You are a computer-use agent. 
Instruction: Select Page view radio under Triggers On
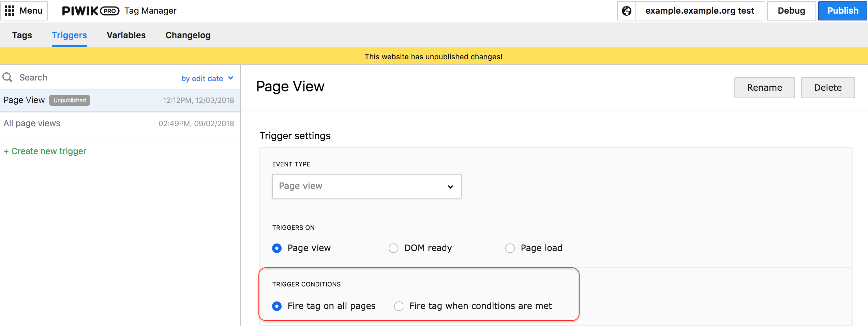pos(277,248)
